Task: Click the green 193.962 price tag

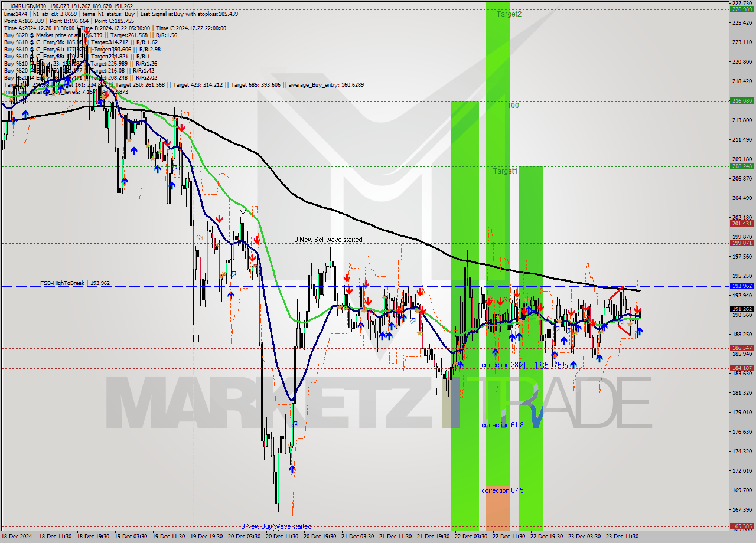Action: 742,286
